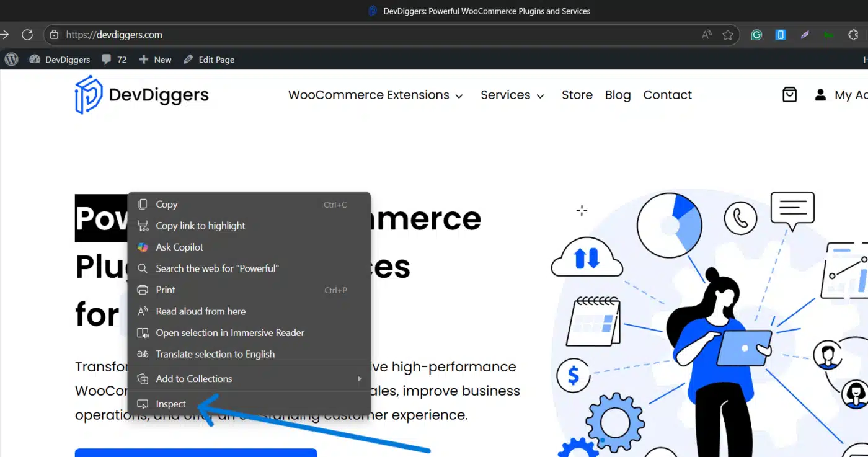Expand the Services dropdown menu
The width and height of the screenshot is (868, 457).
[513, 95]
